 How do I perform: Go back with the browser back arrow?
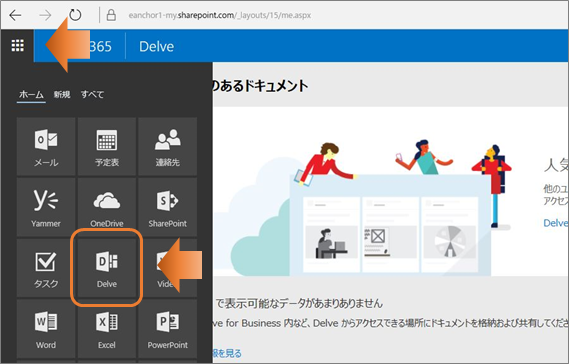[15, 15]
